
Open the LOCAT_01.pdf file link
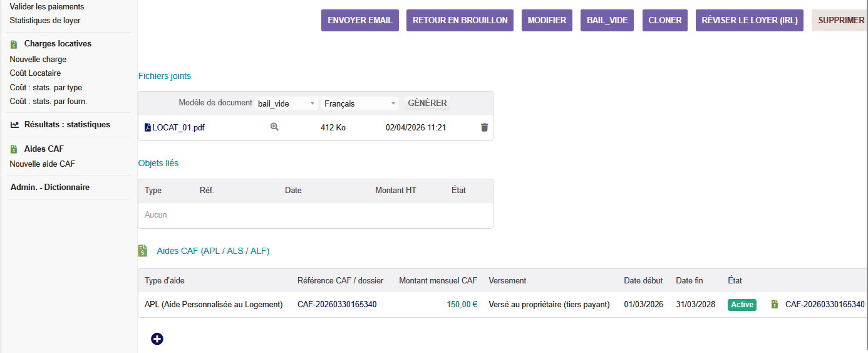(x=178, y=127)
